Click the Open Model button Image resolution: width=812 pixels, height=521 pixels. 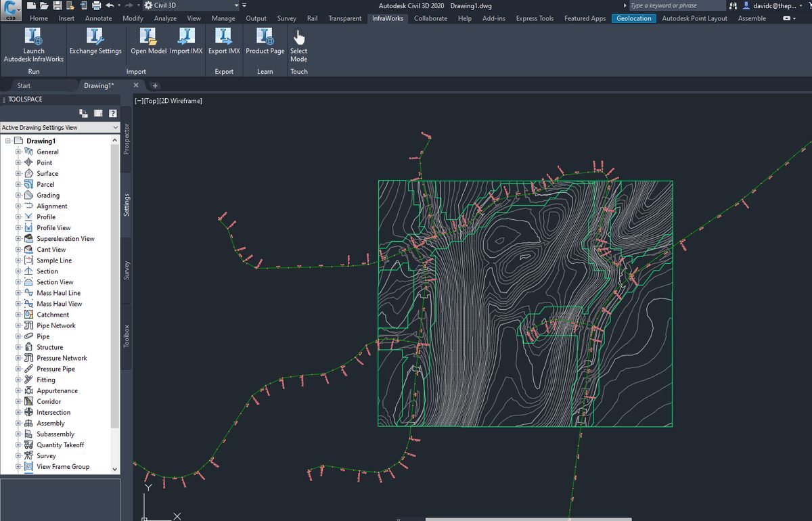click(x=148, y=41)
